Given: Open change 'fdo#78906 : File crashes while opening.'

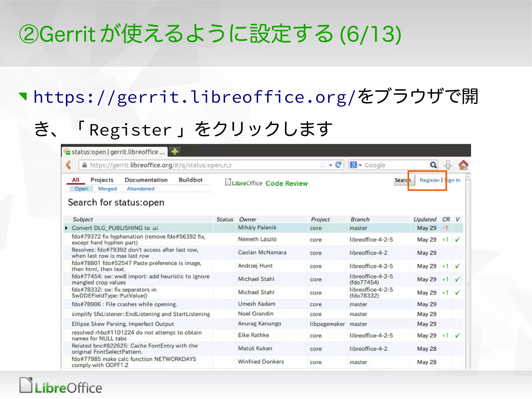Looking at the screenshot, I should [124, 304].
